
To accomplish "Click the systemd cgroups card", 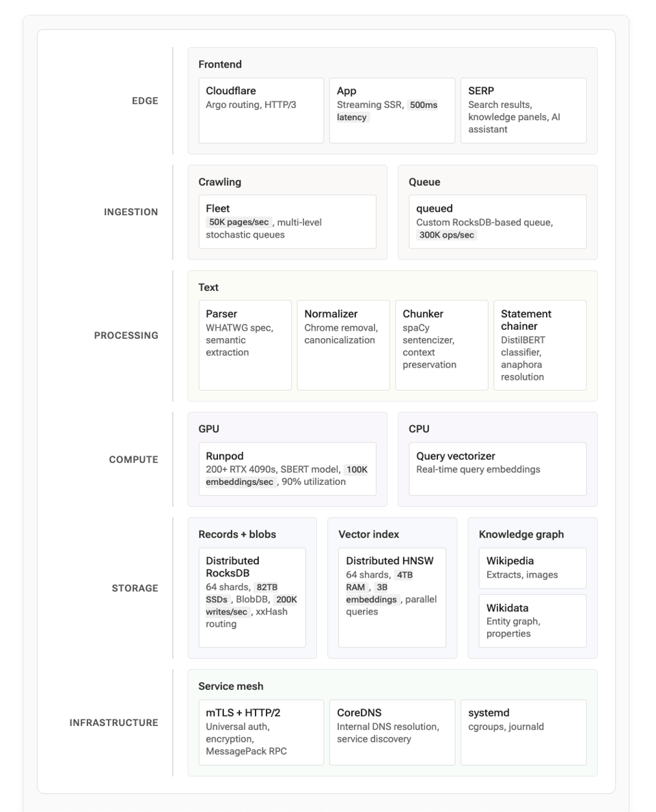I will (523, 731).
